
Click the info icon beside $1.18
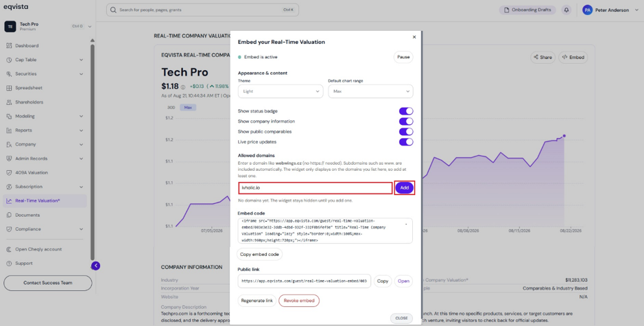182,87
